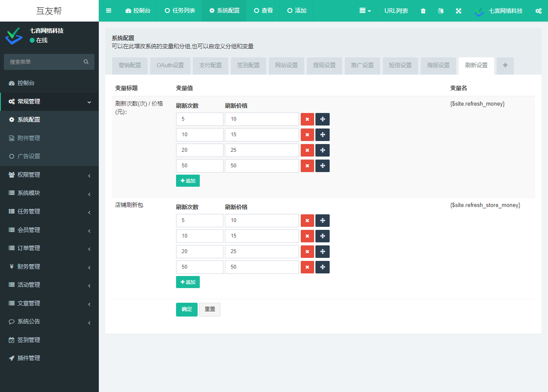Click move handle of 店铺刷新包 row with 50
The image size is (548, 392).
point(322,267)
